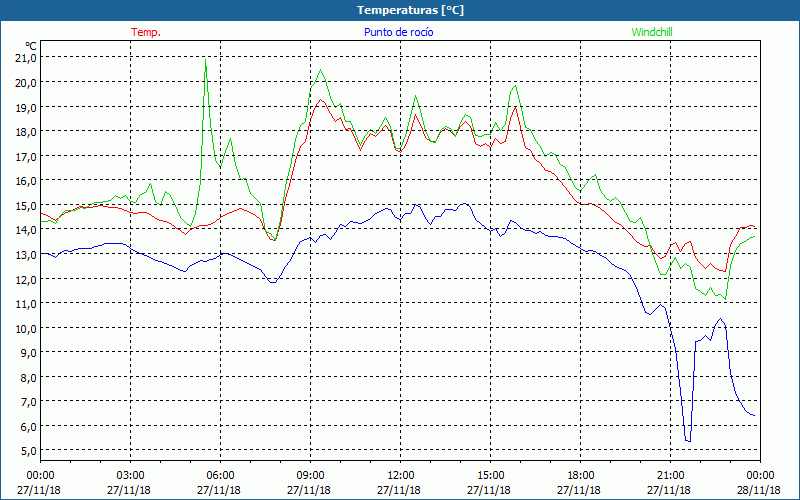Click the 21:00 time axis label

click(x=670, y=476)
